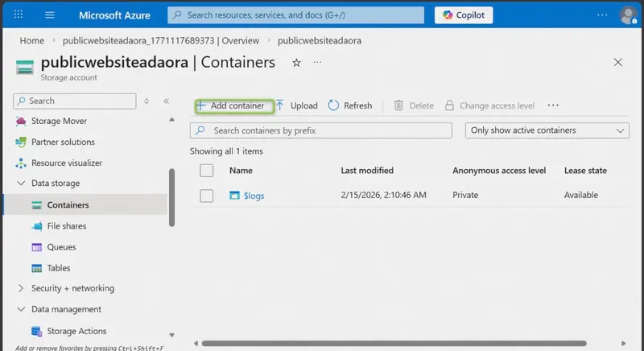The image size is (644, 351).
Task: Select Containers in the sidebar
Action: click(x=85, y=204)
